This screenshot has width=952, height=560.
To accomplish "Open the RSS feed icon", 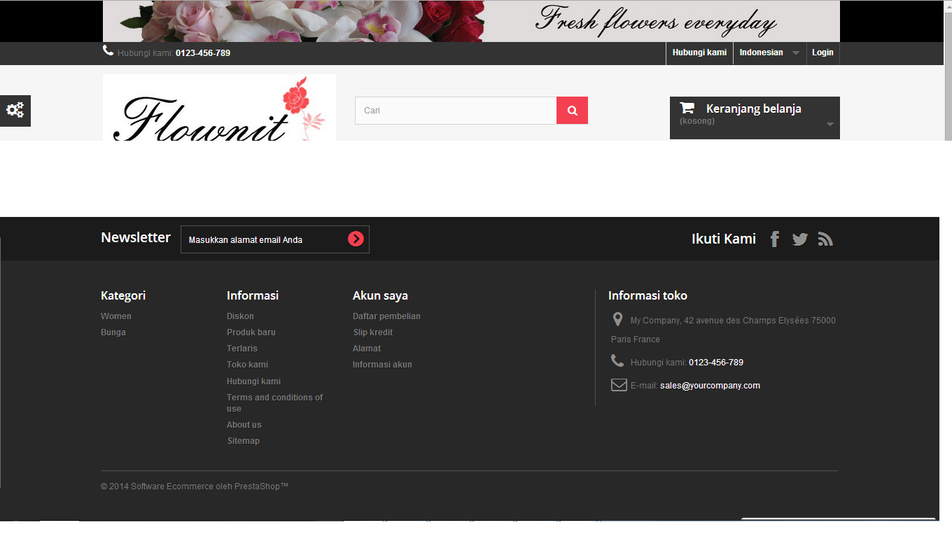I will click(825, 239).
